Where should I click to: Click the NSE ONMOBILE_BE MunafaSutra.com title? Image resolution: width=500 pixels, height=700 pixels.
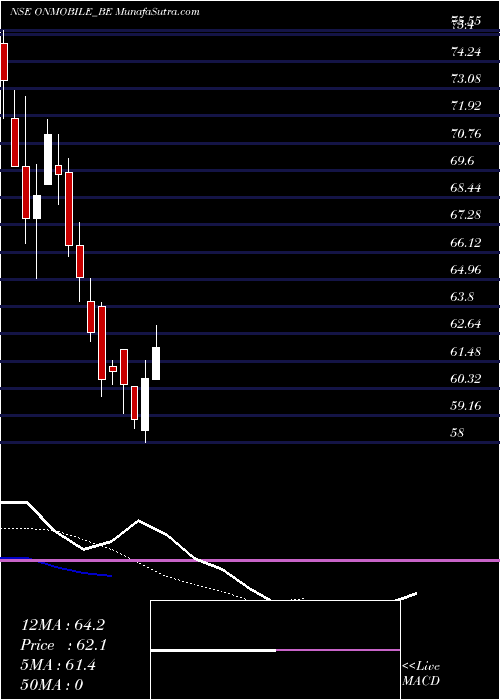[105, 12]
